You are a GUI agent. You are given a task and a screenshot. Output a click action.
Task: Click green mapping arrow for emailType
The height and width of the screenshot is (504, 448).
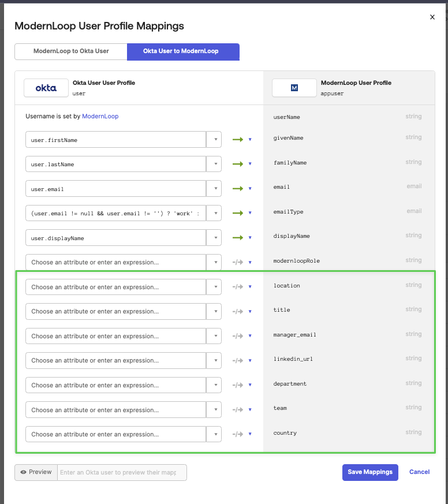(x=238, y=213)
